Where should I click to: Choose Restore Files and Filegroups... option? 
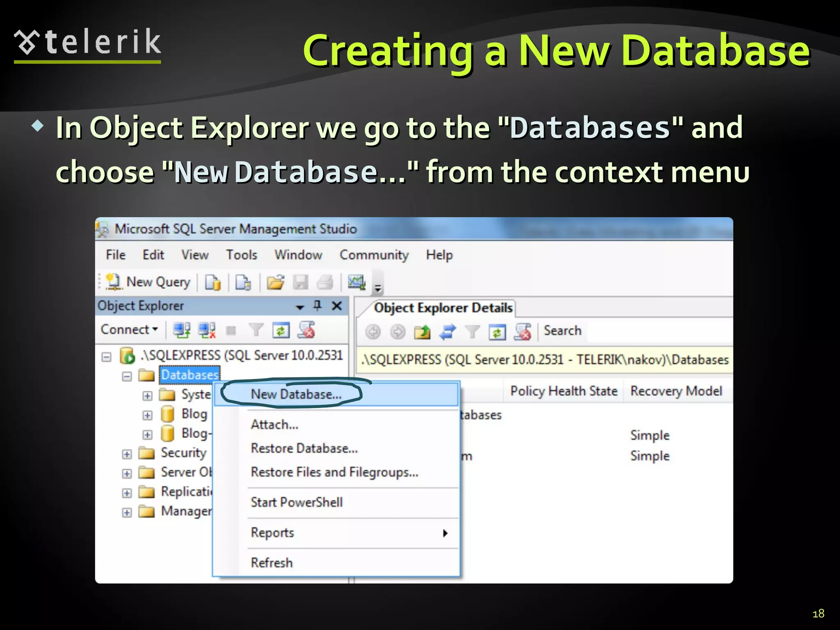[x=336, y=472]
